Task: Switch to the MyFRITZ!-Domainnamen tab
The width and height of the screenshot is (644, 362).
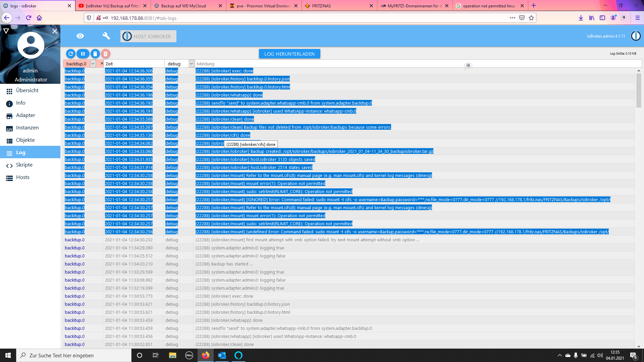Action: [414, 6]
